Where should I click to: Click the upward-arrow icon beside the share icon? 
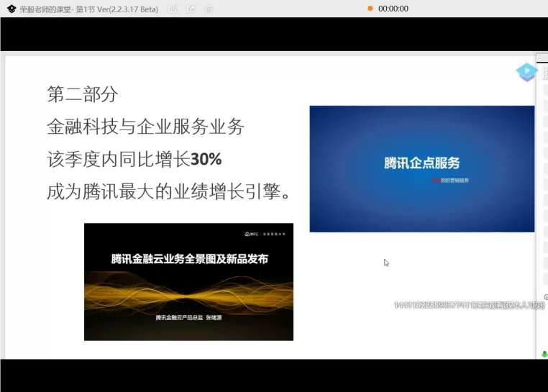(x=209, y=9)
